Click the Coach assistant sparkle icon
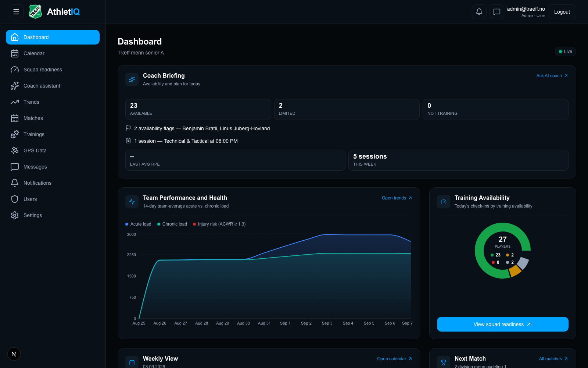Screen dimensions: 588x368 (15, 86)
